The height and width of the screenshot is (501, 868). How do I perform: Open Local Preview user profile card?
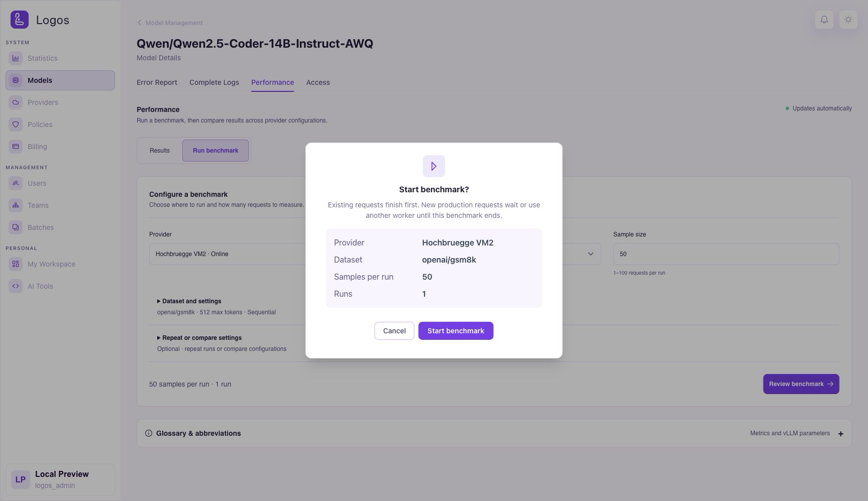pyautogui.click(x=60, y=479)
